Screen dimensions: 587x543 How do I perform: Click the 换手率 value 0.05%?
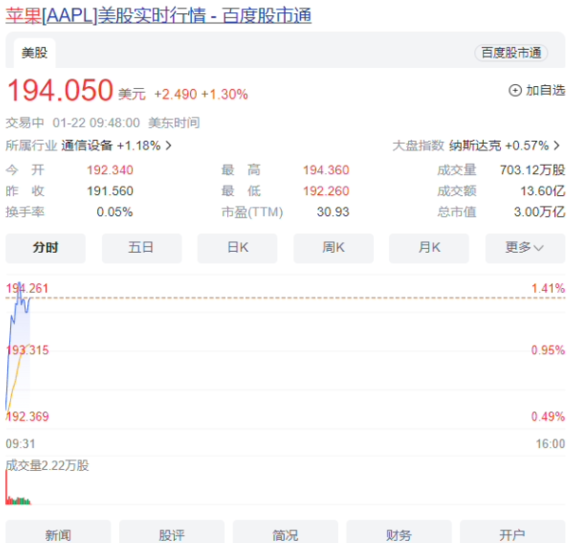115,212
